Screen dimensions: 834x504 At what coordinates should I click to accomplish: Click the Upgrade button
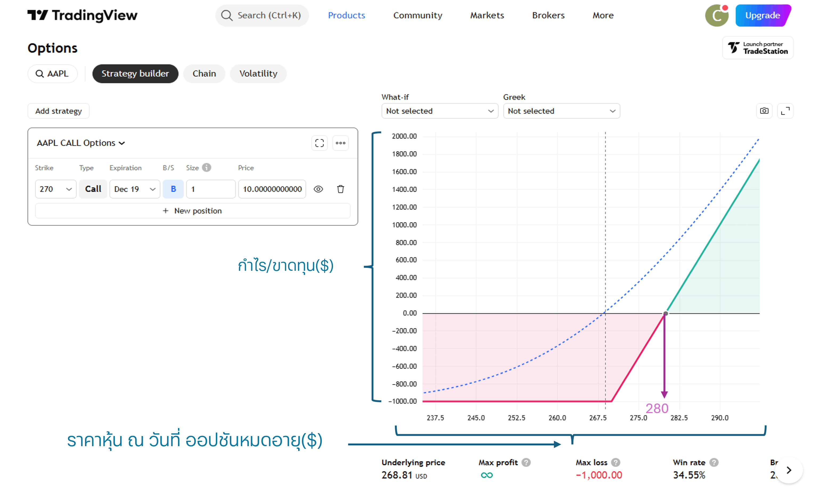point(762,15)
